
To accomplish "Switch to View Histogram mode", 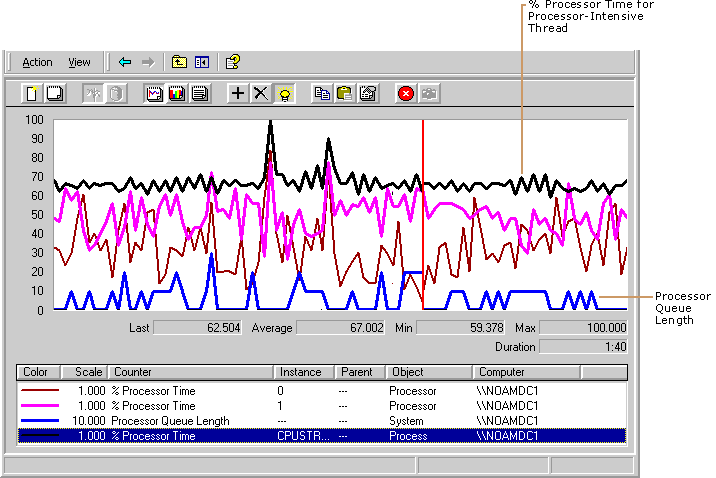I will (x=177, y=94).
